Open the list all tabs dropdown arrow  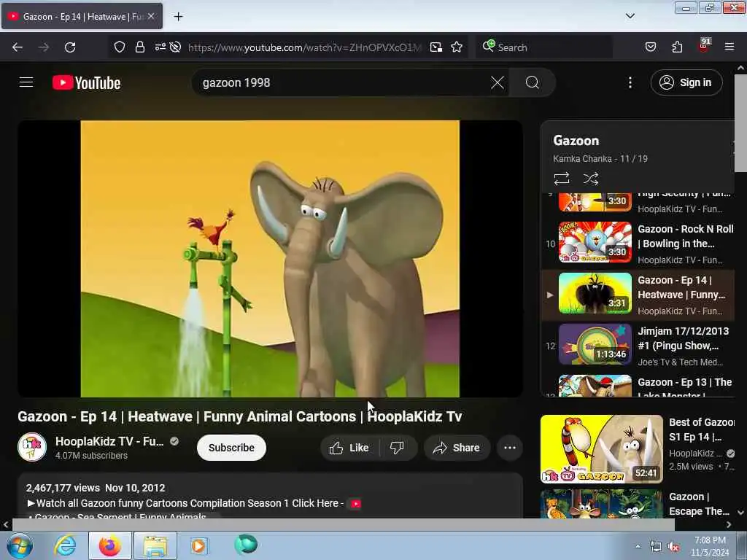tap(630, 16)
